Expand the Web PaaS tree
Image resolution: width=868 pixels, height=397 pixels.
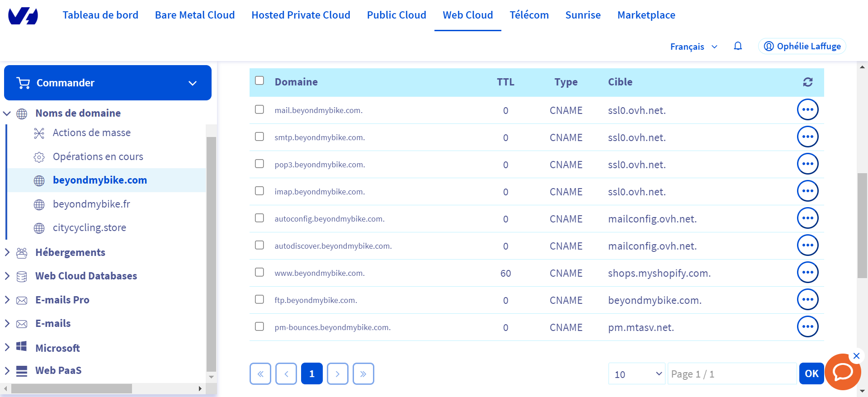click(x=7, y=371)
